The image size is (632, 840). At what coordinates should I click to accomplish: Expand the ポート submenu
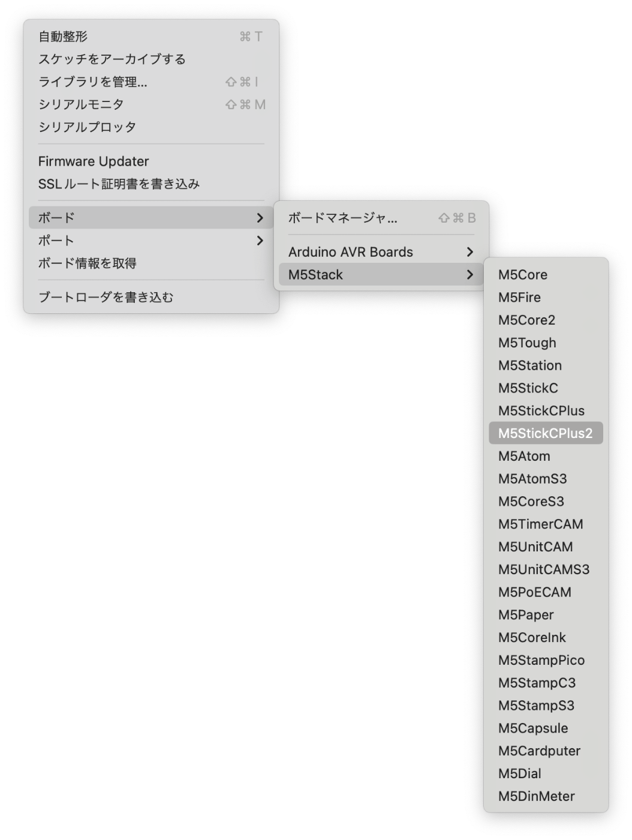coord(151,241)
